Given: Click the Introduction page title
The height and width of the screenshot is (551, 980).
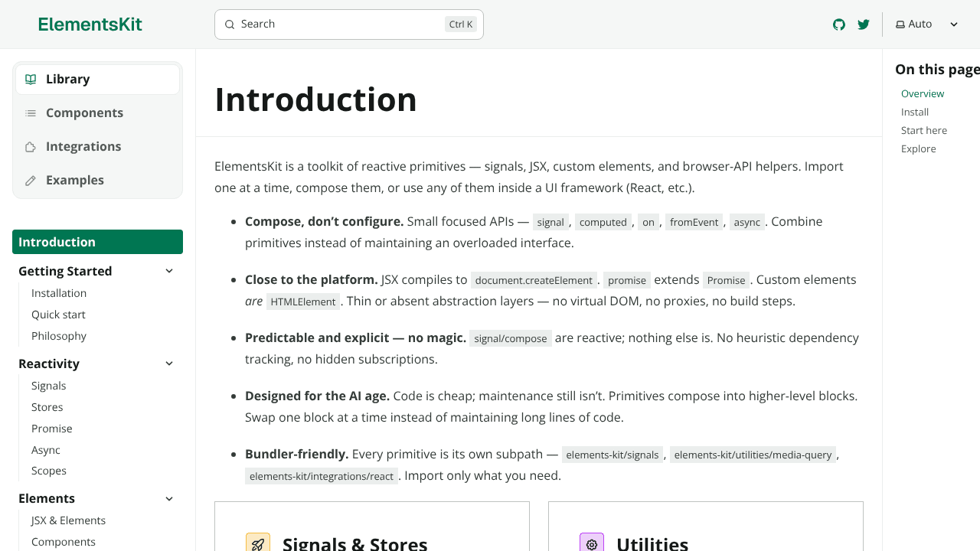Looking at the screenshot, I should point(316,99).
